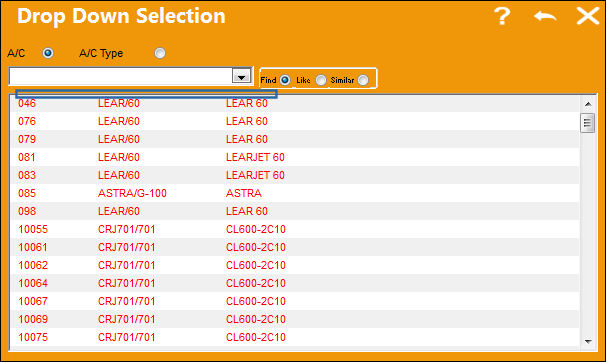The height and width of the screenshot is (362, 606).
Task: Click into the search text field
Action: (121, 76)
